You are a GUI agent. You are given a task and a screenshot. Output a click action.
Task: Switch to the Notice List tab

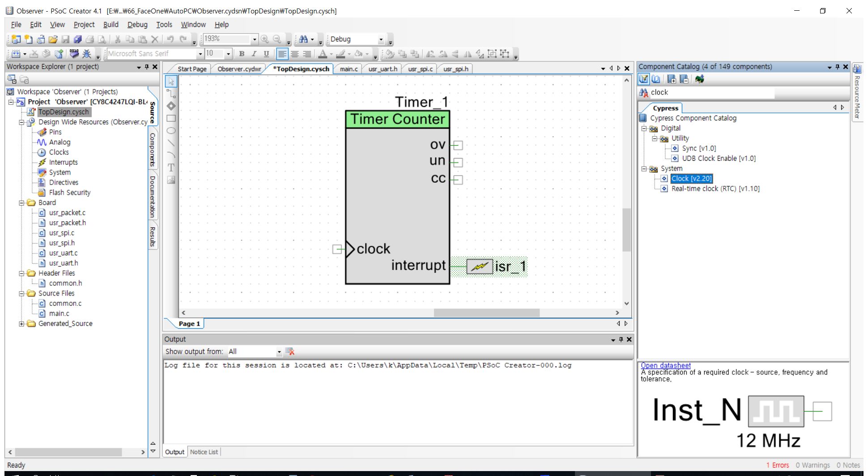coord(204,452)
